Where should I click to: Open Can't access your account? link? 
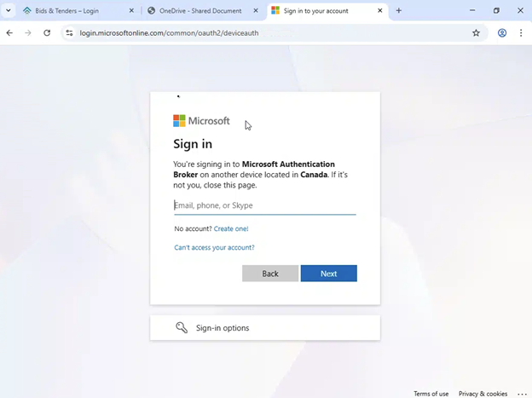pyautogui.click(x=214, y=247)
